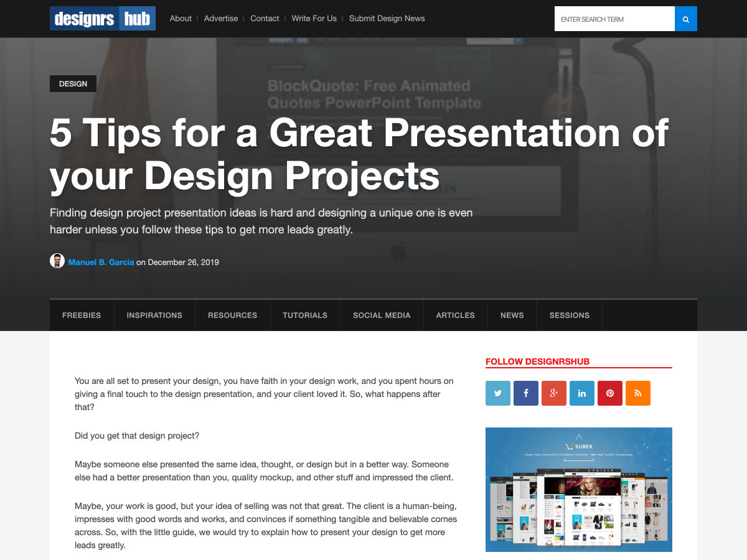Viewport: 747px width, 560px height.
Task: Click the Pinterest follow icon
Action: click(610, 393)
